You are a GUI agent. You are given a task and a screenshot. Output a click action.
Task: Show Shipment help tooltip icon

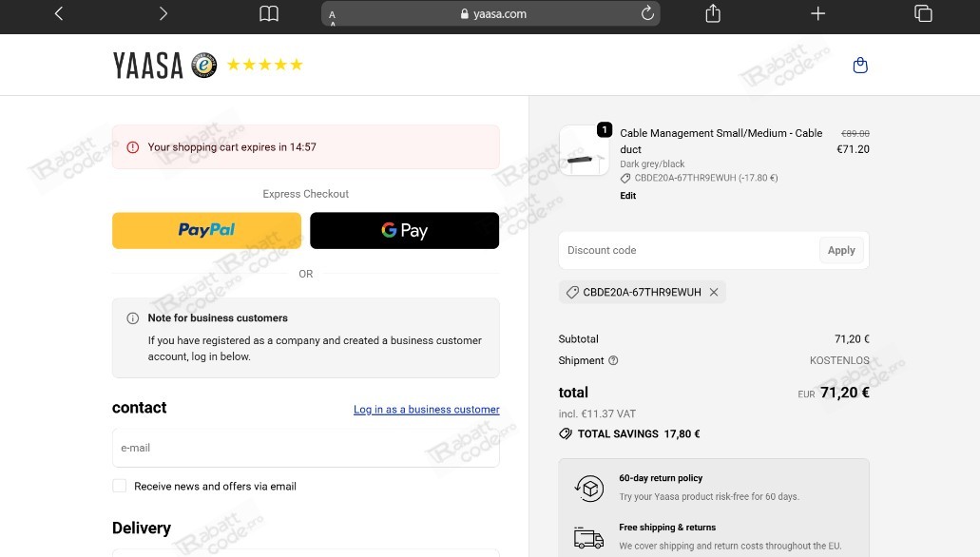(x=613, y=360)
